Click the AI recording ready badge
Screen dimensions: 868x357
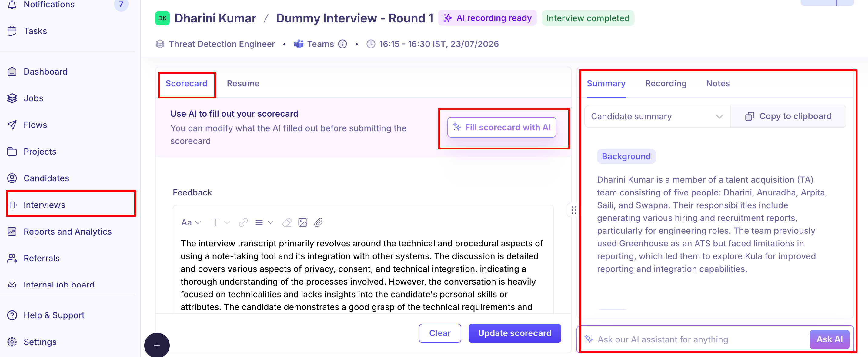[487, 18]
